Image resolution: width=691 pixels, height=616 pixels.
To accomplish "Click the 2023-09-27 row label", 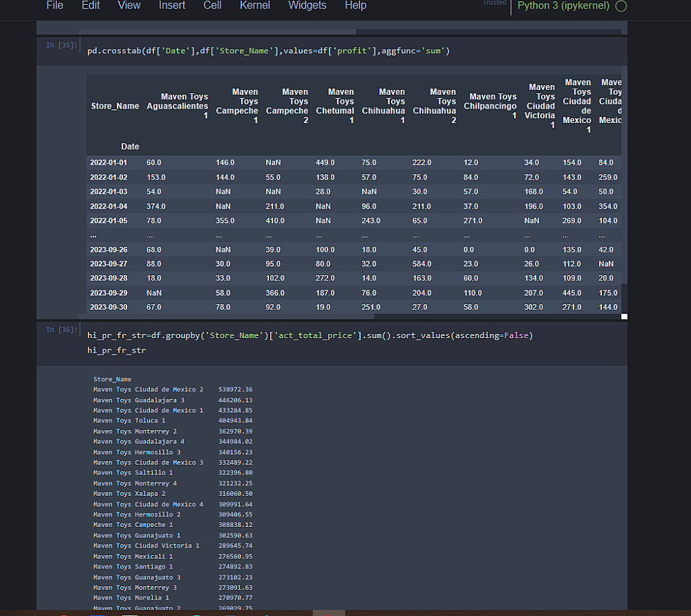I will tap(108, 263).
